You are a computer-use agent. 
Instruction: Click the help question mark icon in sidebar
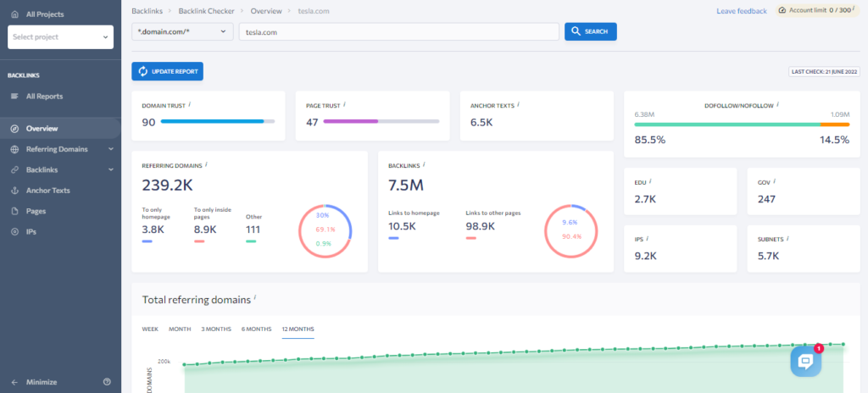108,382
